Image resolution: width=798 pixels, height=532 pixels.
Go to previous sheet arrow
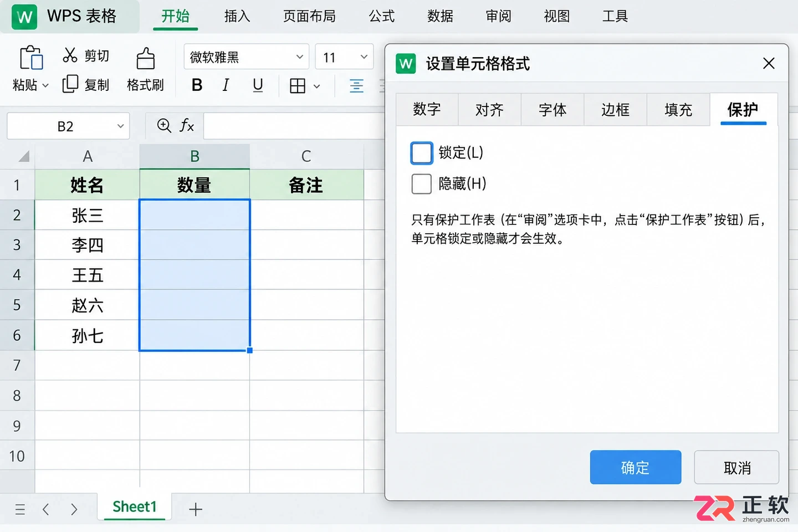coord(46,509)
